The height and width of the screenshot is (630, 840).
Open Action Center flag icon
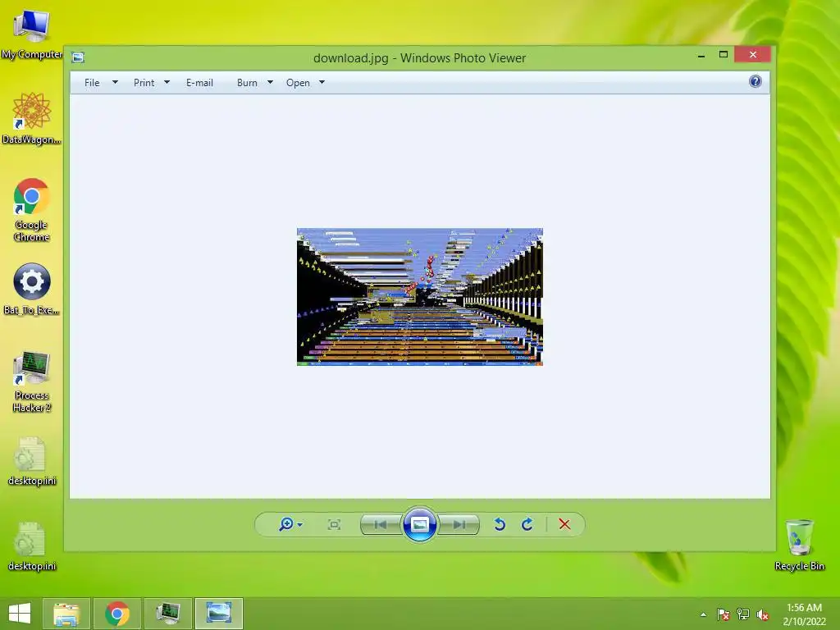pos(723,614)
